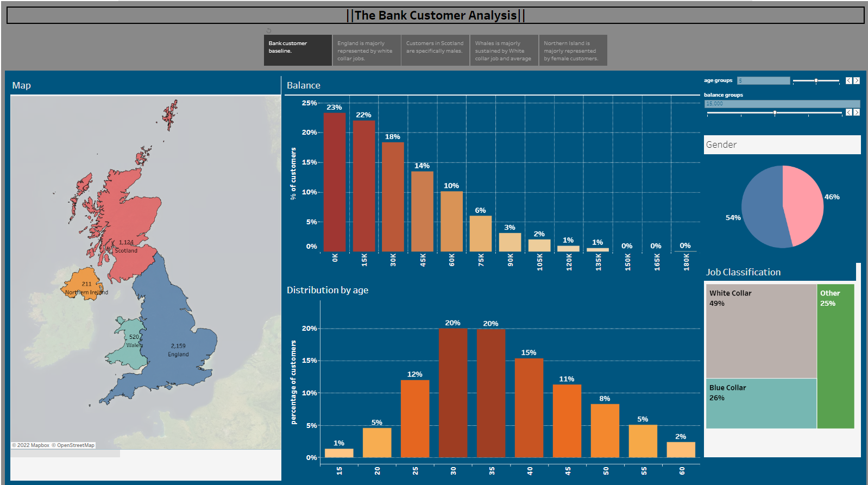The height and width of the screenshot is (485, 868).
Task: Increase age groups with right arrow
Action: coord(857,80)
